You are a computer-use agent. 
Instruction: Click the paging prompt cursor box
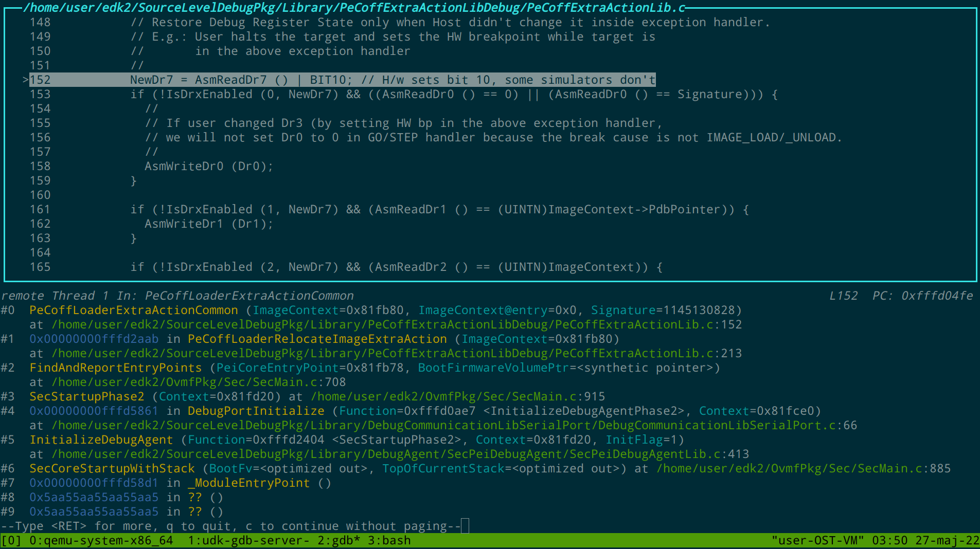click(465, 526)
